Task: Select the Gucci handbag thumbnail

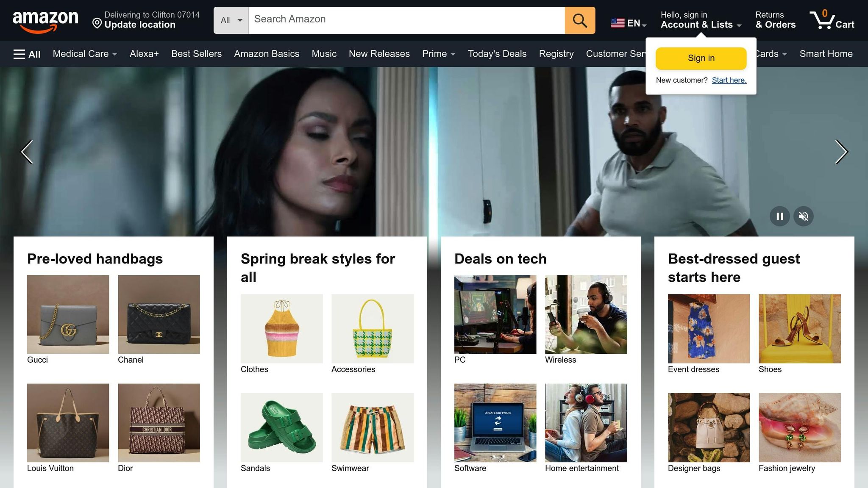Action: pyautogui.click(x=68, y=314)
